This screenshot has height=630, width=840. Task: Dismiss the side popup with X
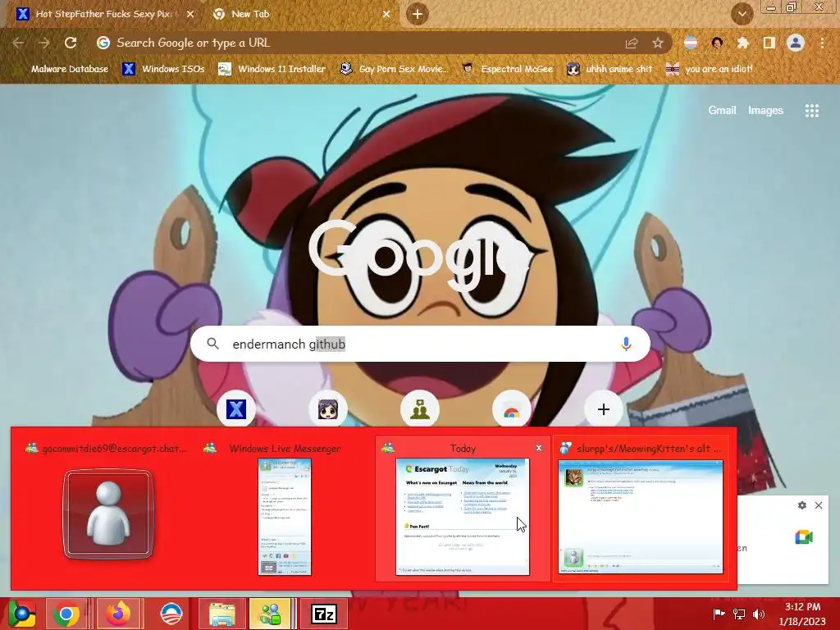tap(819, 505)
